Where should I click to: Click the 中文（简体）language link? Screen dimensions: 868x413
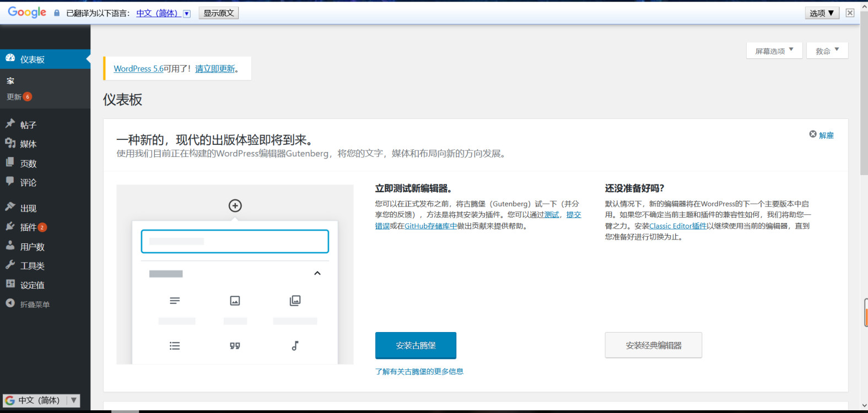pyautogui.click(x=159, y=13)
